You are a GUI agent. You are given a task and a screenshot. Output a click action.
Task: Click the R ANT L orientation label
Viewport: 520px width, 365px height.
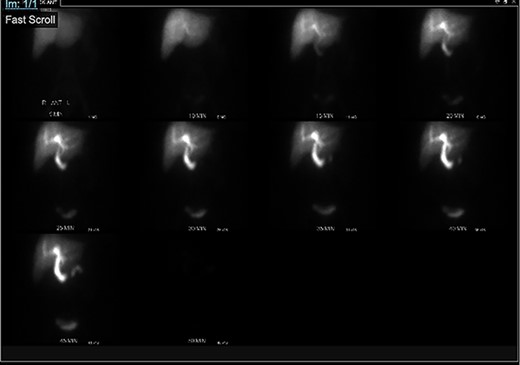pos(56,103)
